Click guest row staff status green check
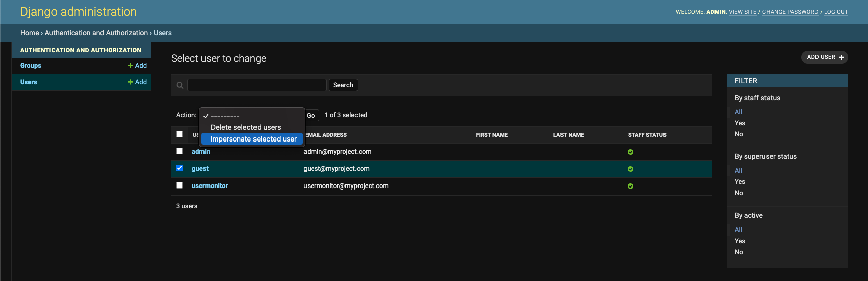The image size is (868, 281). (630, 169)
